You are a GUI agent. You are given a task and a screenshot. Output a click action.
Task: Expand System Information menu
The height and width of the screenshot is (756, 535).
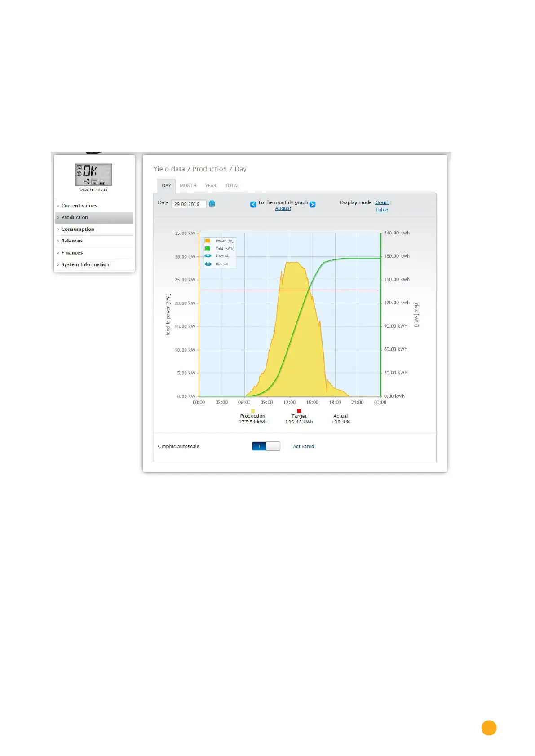94,264
